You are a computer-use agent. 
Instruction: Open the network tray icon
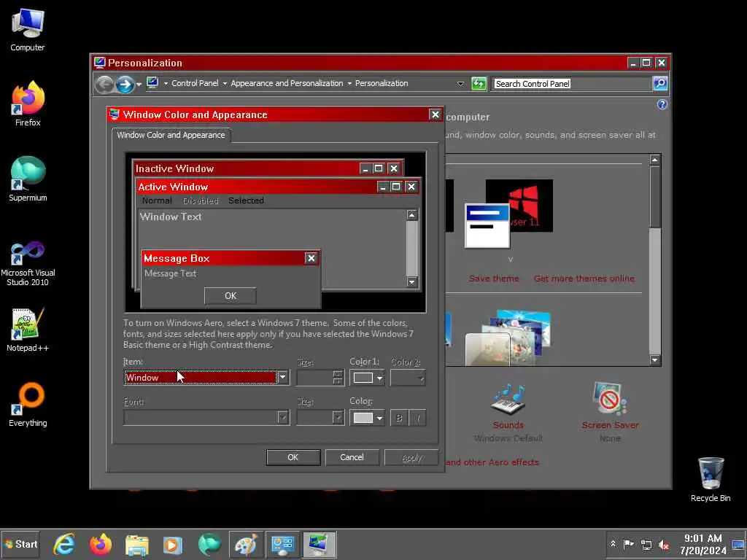pos(646,544)
